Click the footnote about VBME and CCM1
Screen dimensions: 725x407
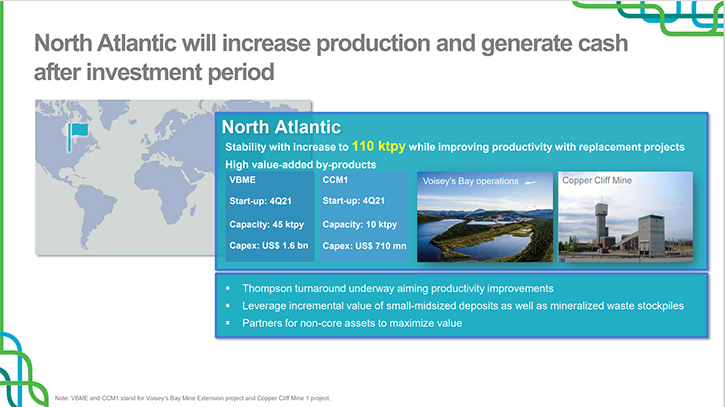coord(193,398)
